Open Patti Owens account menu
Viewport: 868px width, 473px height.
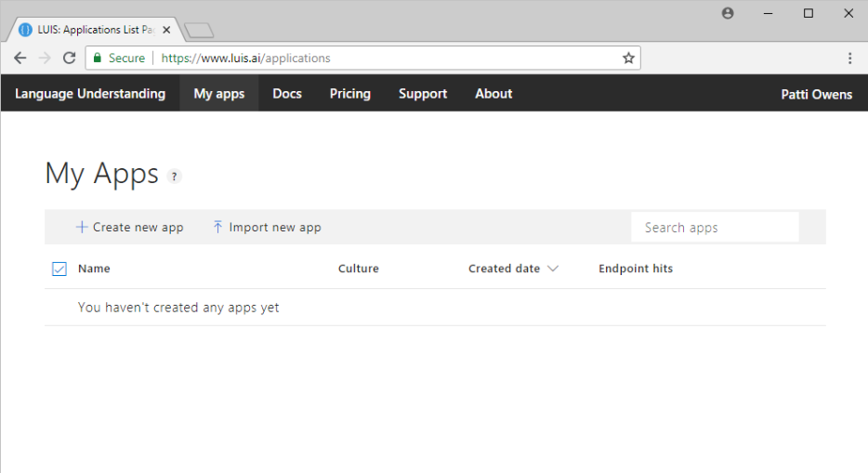coord(817,94)
